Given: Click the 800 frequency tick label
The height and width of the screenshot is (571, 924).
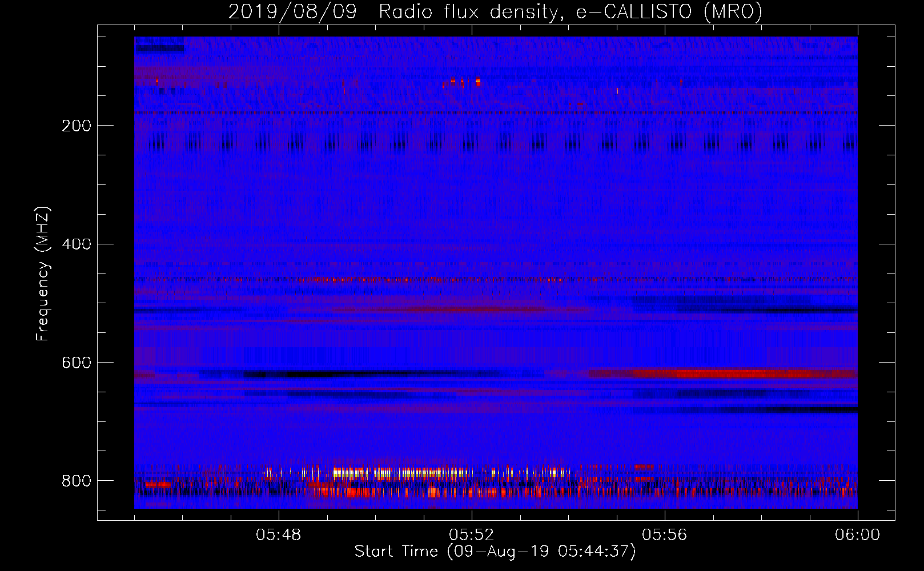Looking at the screenshot, I should 77,481.
